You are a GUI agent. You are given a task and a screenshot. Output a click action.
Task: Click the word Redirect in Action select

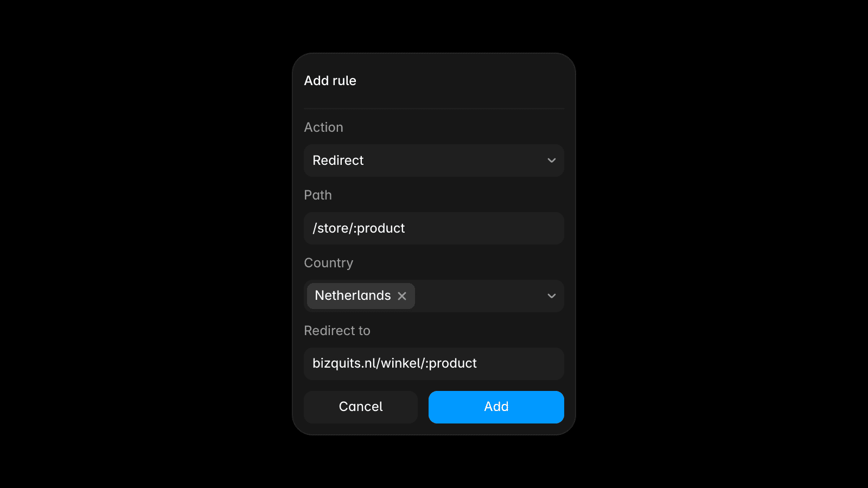(338, 160)
